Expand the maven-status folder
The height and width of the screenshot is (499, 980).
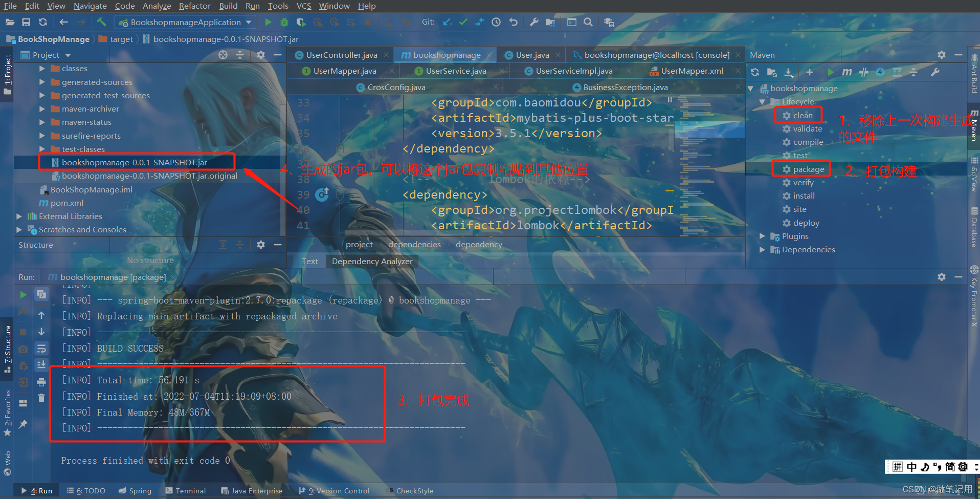[x=42, y=122]
